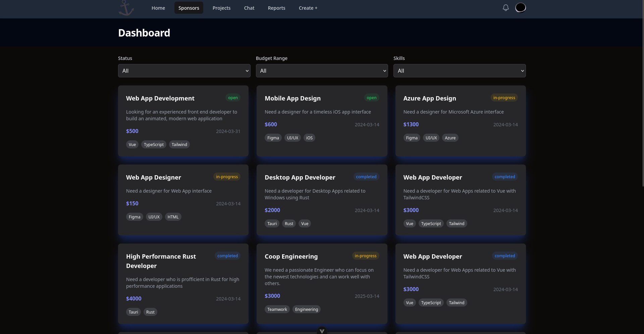Click the Engineering skill tag
This screenshot has width=644, height=334.
[307, 310]
